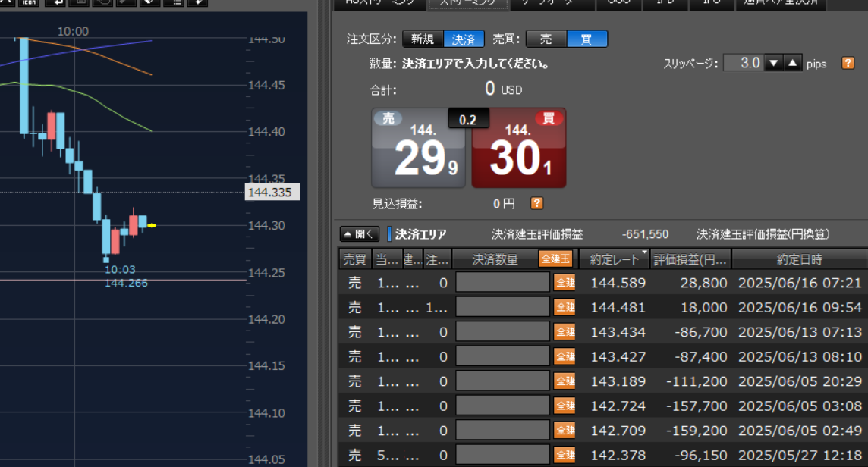The width and height of the screenshot is (868, 467).
Task: Switch to the ストリーミング tab
Action: tap(468, 3)
